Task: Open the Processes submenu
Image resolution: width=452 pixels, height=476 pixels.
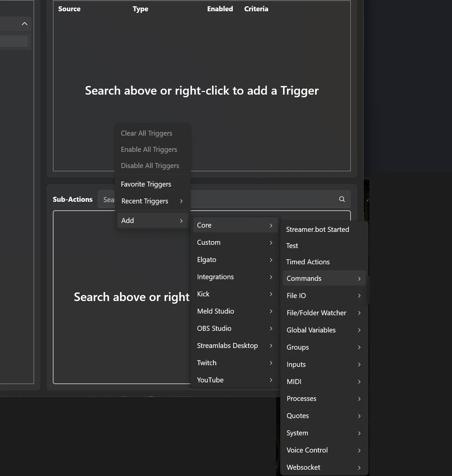Action: (324, 399)
